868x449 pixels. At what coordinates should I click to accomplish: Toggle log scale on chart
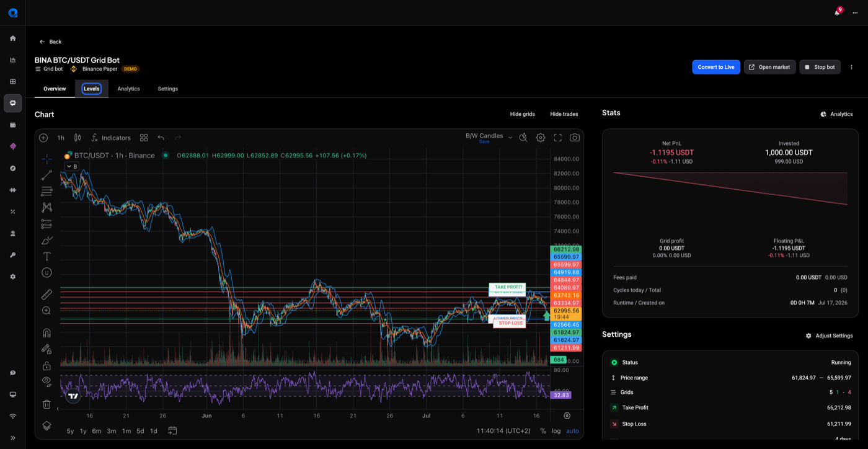tap(556, 431)
